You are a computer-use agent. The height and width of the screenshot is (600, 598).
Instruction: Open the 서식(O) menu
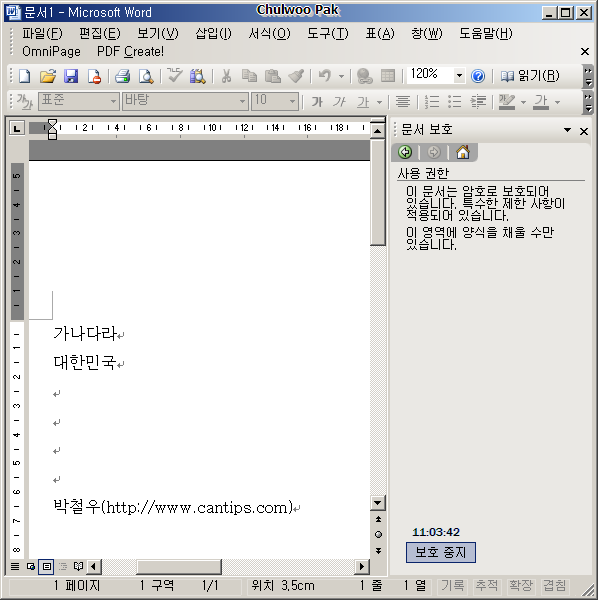269,34
